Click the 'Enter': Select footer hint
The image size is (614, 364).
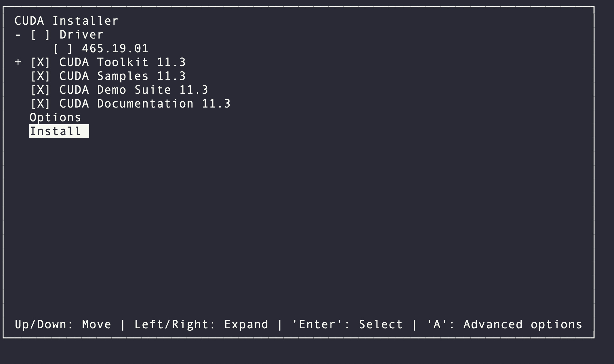point(347,324)
